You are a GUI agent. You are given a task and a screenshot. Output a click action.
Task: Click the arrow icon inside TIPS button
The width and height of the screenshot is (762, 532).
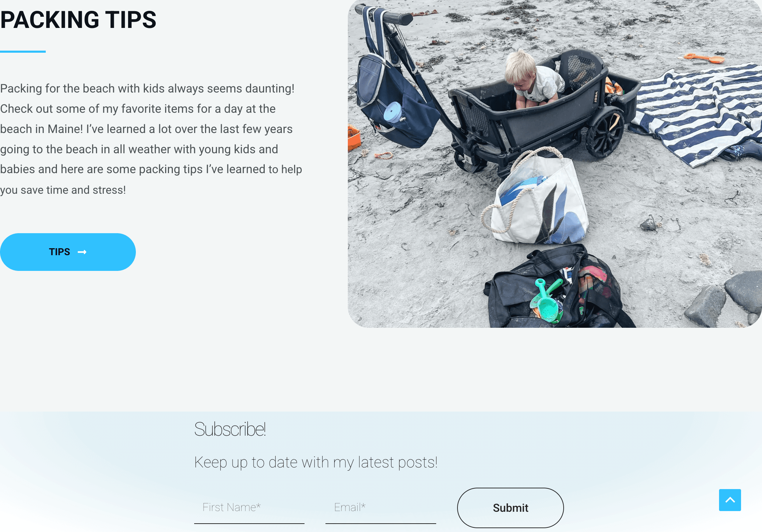pos(82,252)
